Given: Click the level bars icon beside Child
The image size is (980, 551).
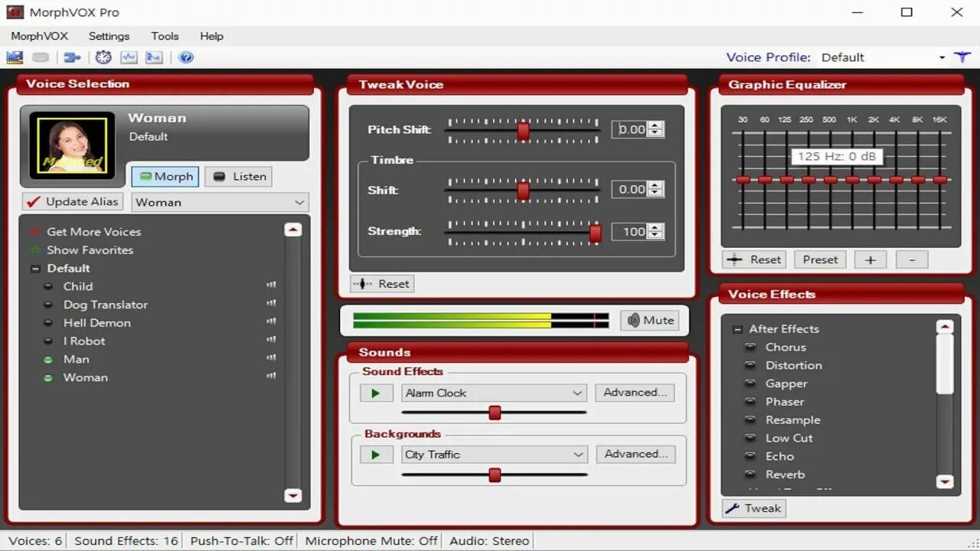Looking at the screenshot, I should tap(271, 285).
